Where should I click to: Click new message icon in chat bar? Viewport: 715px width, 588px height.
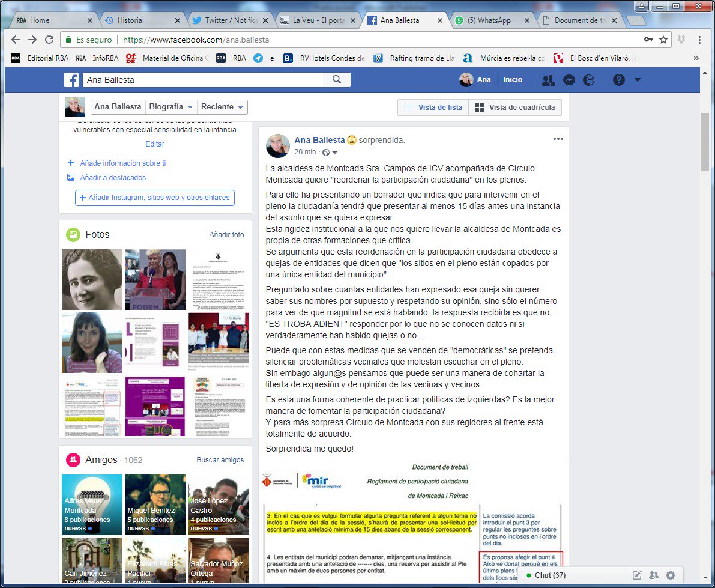(x=637, y=575)
